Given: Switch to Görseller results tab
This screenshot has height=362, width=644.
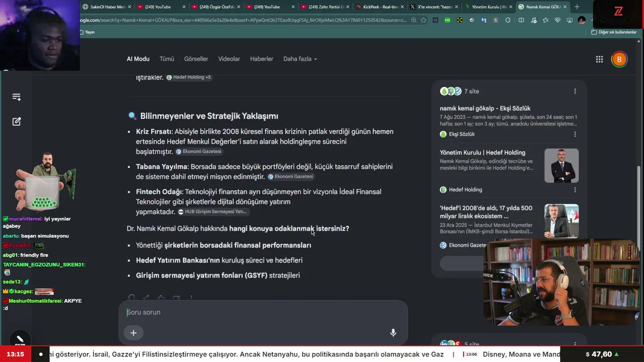Looking at the screenshot, I should pyautogui.click(x=196, y=59).
